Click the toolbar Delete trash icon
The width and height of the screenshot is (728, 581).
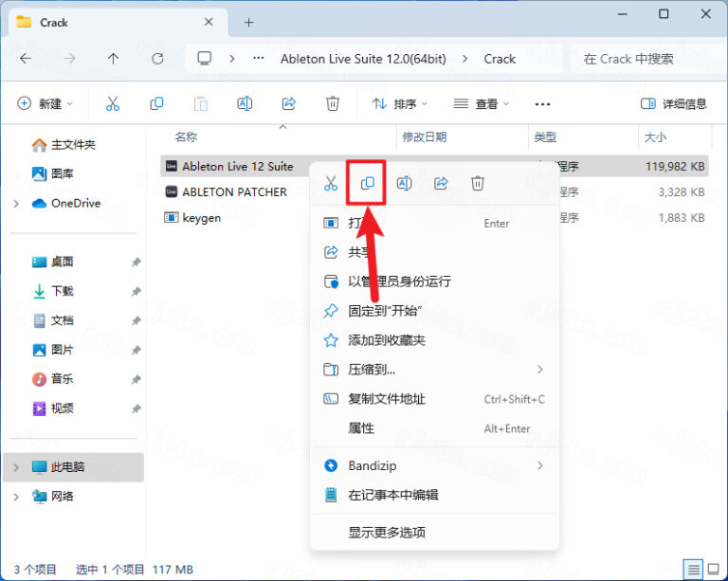333,103
